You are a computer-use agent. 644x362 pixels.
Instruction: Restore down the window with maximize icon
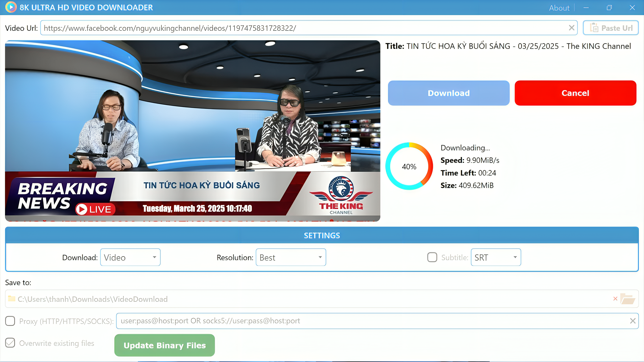tap(609, 8)
